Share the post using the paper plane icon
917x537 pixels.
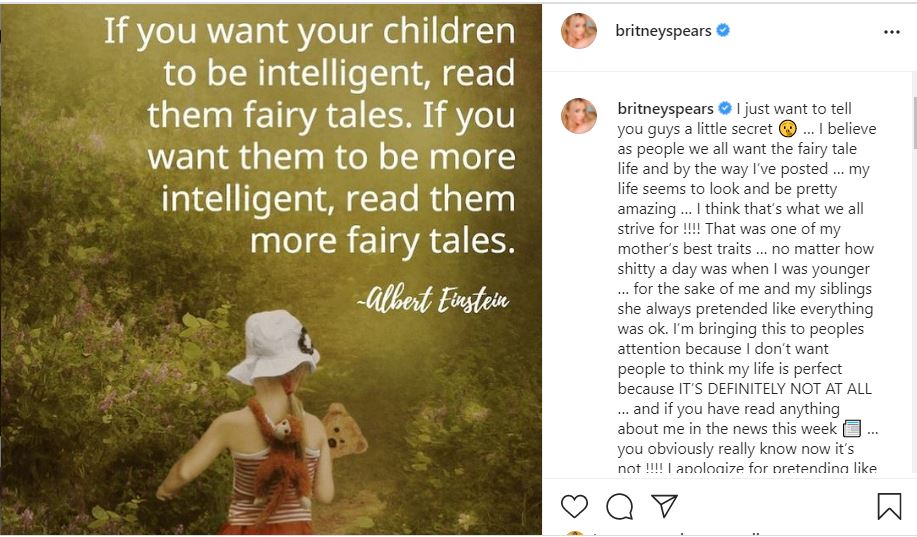[x=665, y=506]
